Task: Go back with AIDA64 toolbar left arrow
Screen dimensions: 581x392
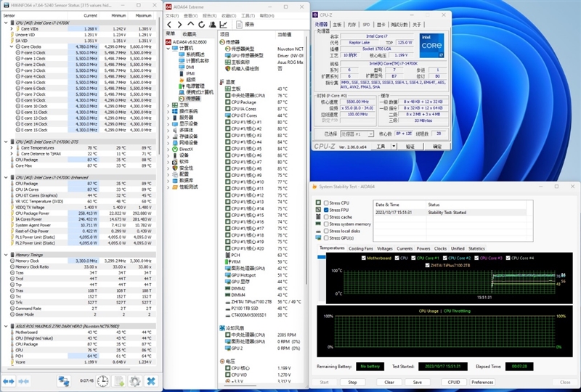Action: point(169,25)
